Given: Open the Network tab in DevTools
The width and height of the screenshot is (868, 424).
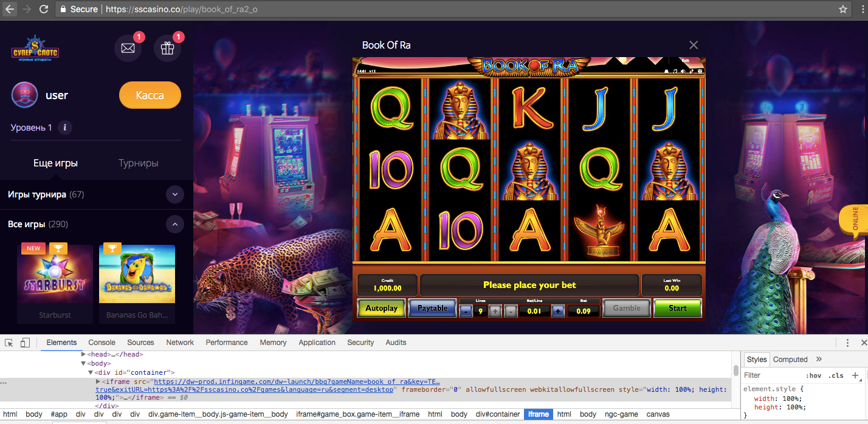Looking at the screenshot, I should 180,343.
